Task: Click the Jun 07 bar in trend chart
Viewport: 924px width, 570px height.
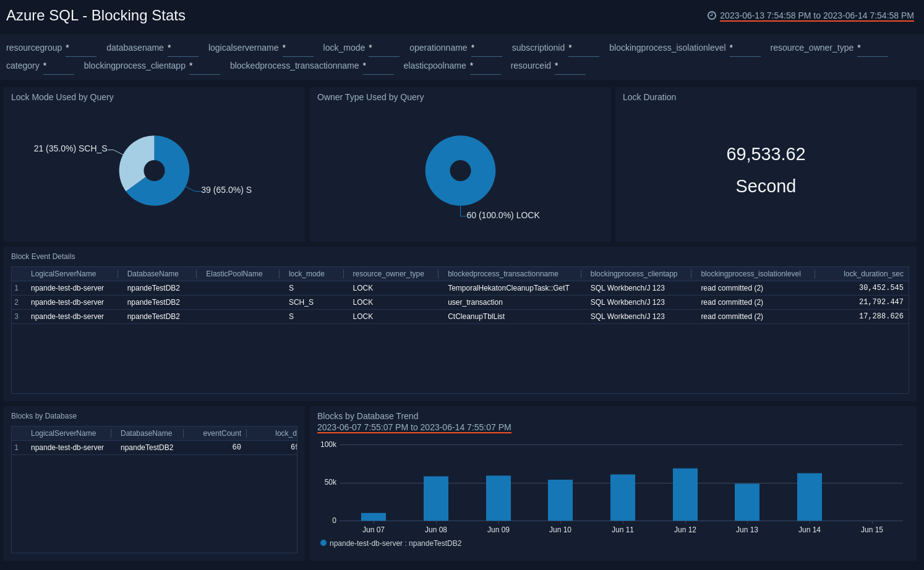Action: (374, 517)
